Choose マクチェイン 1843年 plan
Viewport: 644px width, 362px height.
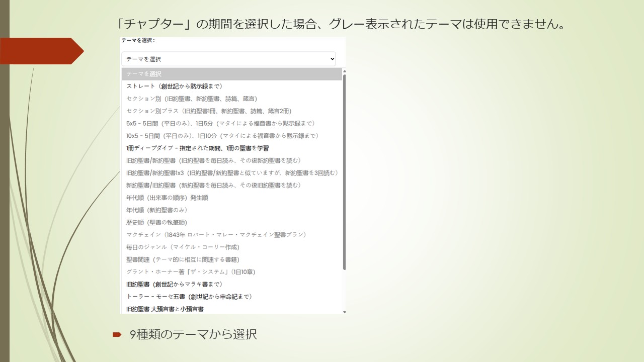(x=216, y=234)
